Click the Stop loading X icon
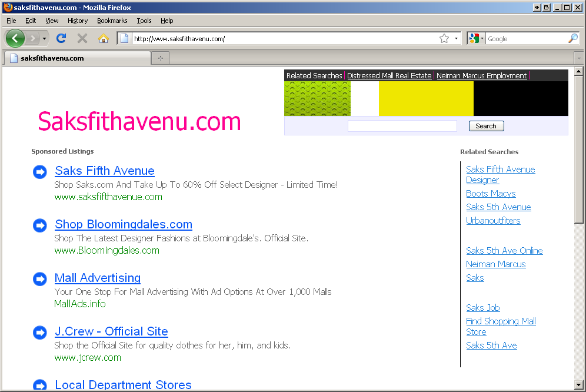The width and height of the screenshot is (586, 392). tap(82, 38)
